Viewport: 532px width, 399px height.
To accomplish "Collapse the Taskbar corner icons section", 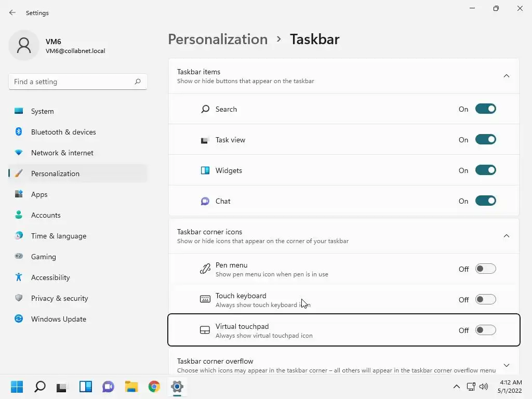I will (x=507, y=236).
